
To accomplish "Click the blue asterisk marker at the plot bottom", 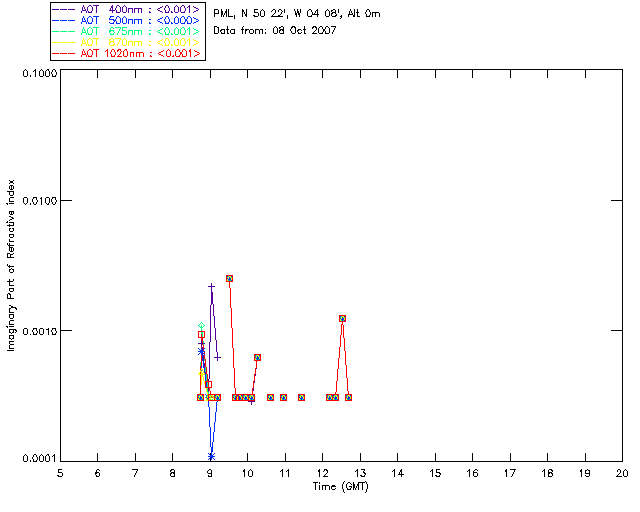I will coord(211,456).
